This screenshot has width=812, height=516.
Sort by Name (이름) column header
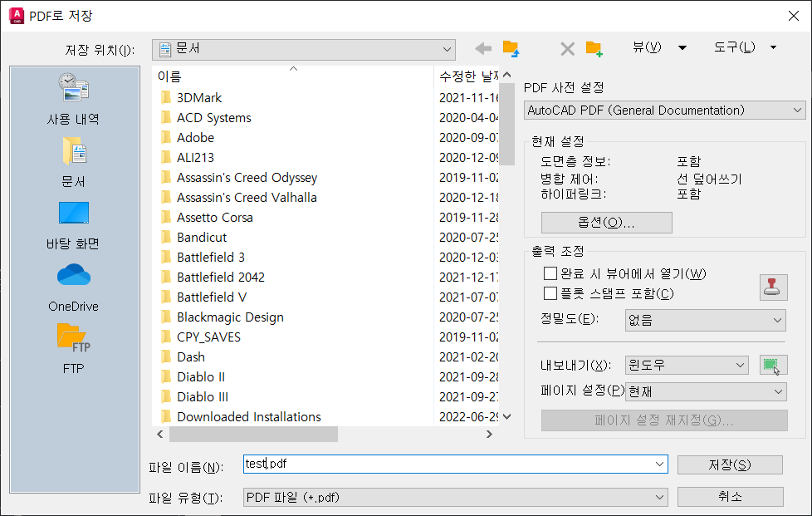(x=294, y=76)
